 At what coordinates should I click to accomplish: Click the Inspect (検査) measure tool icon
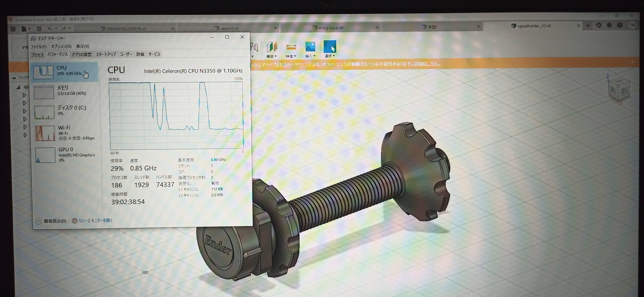(x=291, y=47)
